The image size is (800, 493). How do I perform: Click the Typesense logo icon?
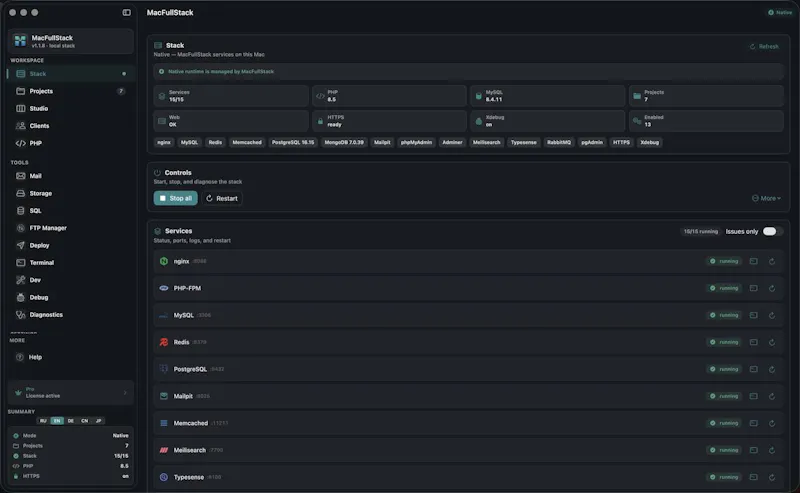click(164, 477)
